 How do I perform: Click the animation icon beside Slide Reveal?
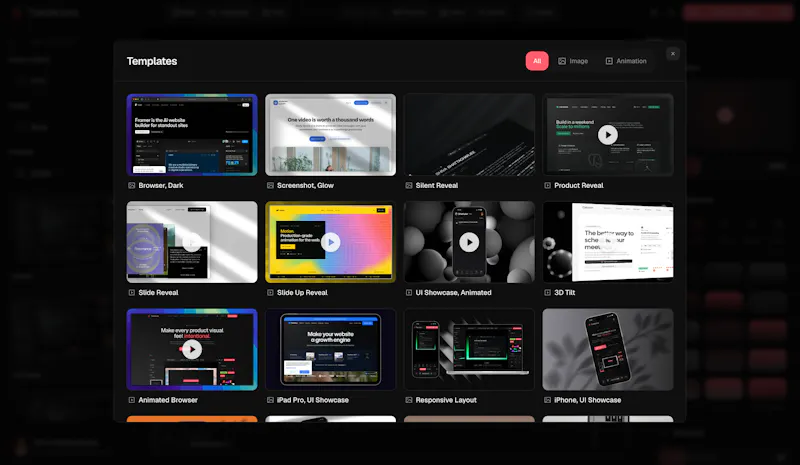coord(132,292)
